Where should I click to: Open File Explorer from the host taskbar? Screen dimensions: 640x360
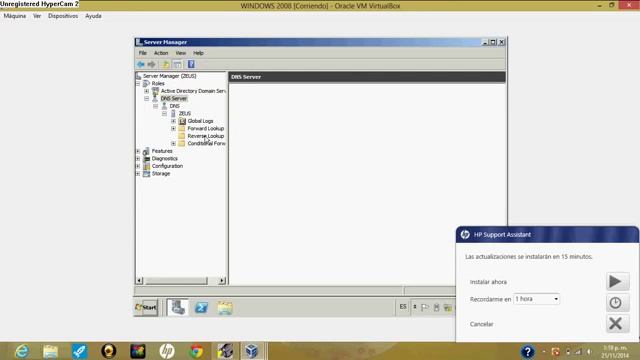point(51,351)
